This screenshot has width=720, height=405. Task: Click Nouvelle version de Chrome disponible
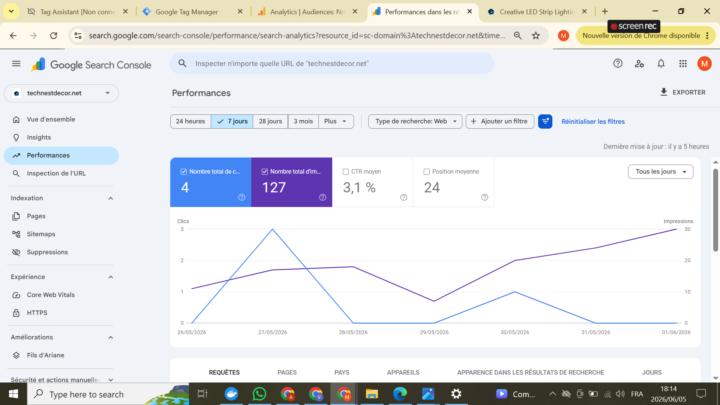(645, 35)
